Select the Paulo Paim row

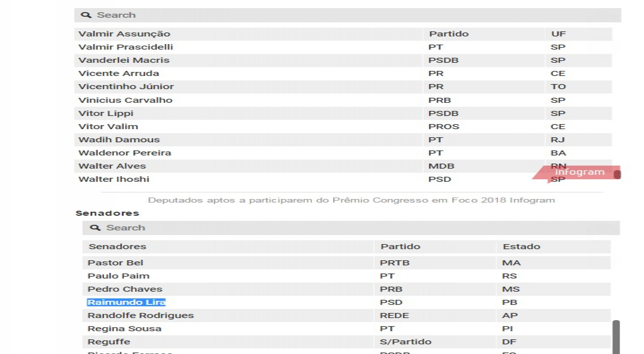[x=118, y=276]
